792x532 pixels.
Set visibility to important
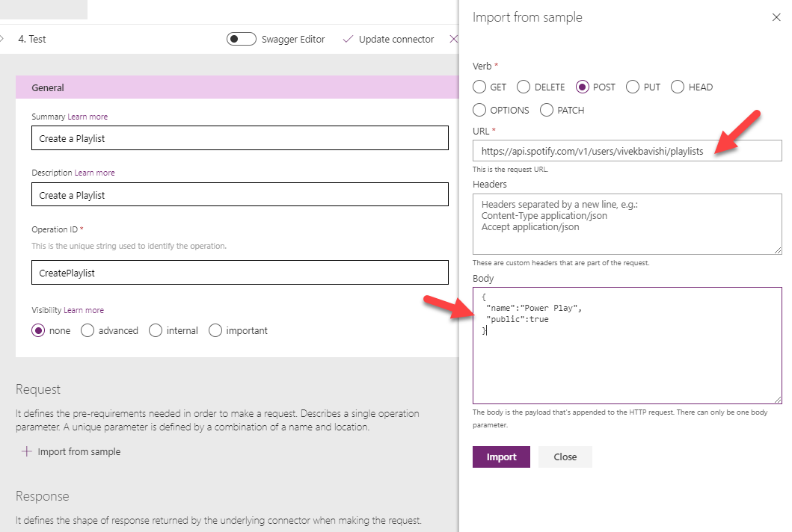pyautogui.click(x=215, y=330)
